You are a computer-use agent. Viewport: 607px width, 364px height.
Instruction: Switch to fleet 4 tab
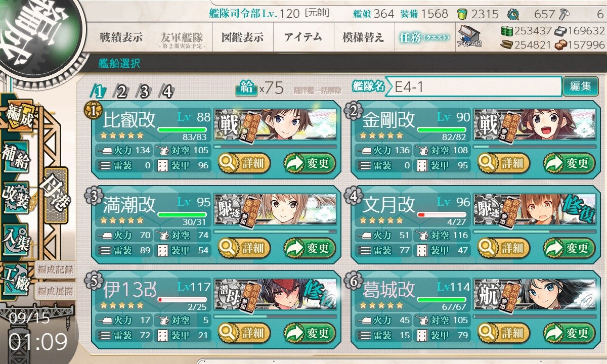167,92
